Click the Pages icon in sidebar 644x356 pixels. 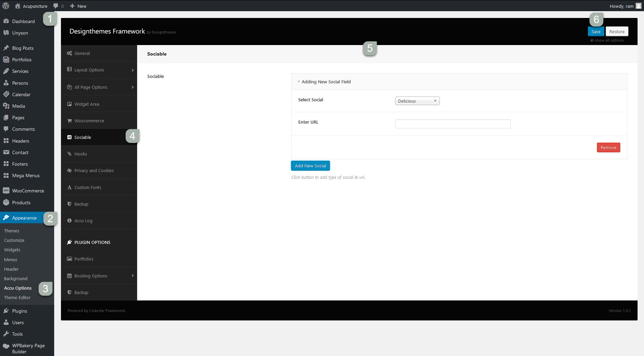(x=6, y=117)
